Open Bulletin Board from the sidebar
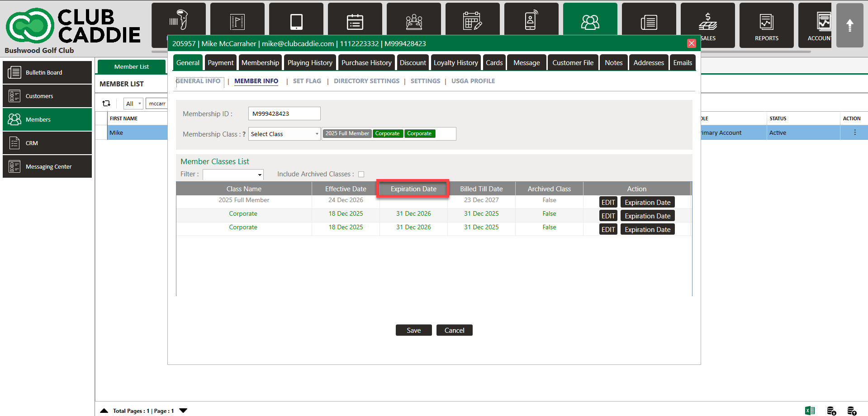This screenshot has width=868, height=416. click(x=47, y=72)
